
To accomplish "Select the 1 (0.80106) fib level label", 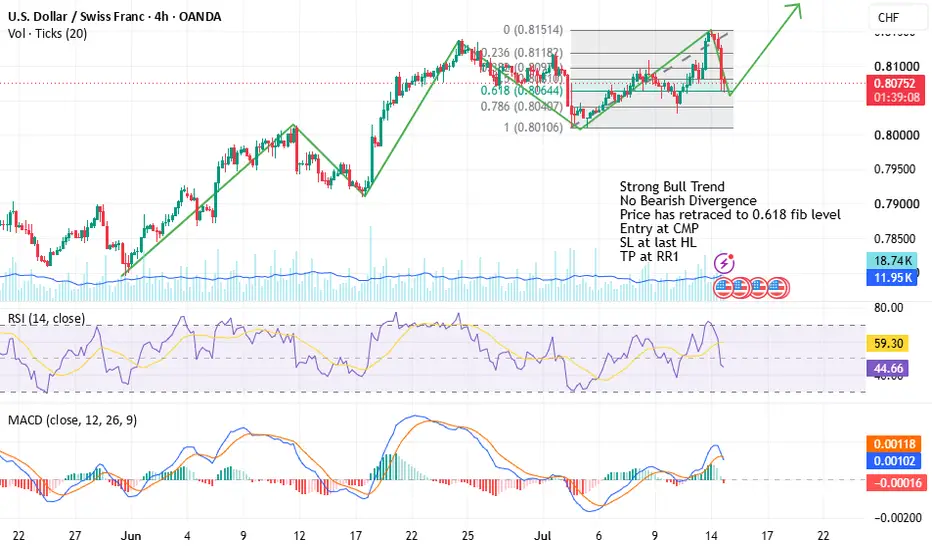I will coord(533,127).
